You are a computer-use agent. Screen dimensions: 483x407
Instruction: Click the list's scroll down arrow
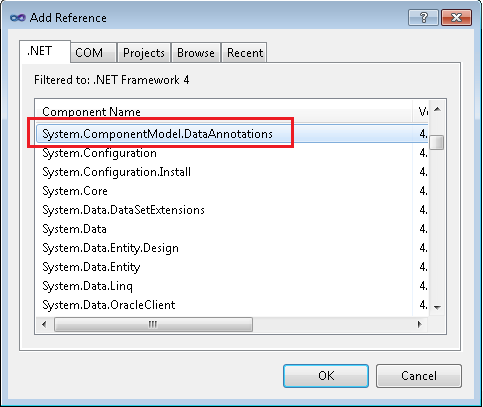[438, 307]
